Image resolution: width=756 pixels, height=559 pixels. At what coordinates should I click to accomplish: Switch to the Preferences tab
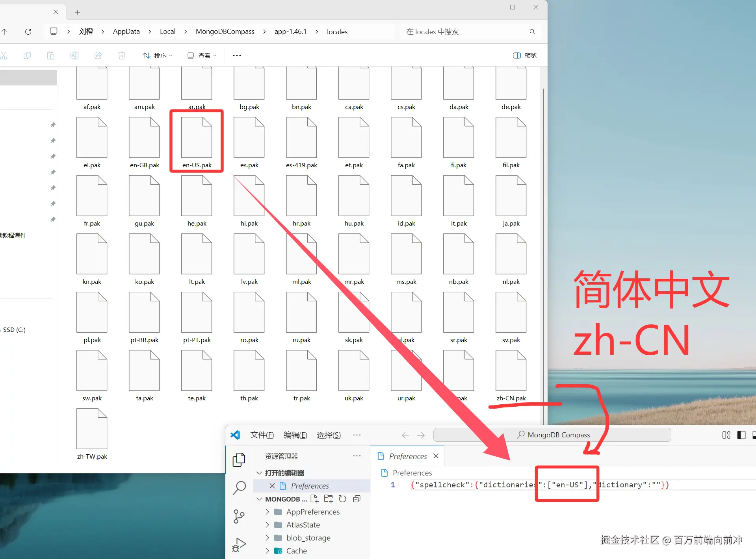[407, 456]
